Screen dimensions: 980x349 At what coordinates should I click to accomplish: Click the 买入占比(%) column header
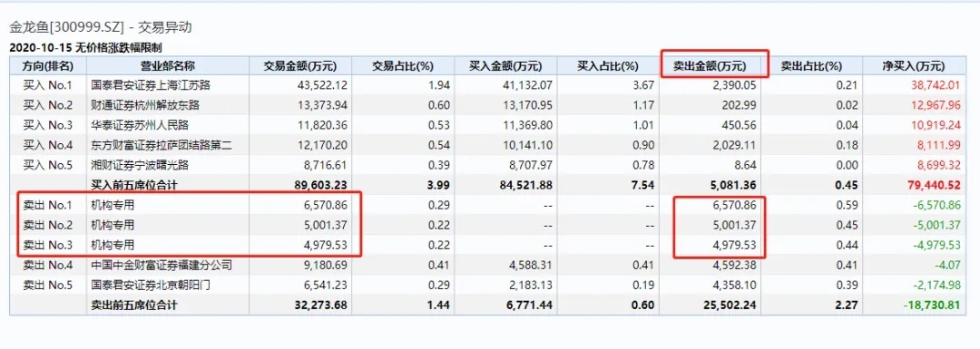(607, 66)
